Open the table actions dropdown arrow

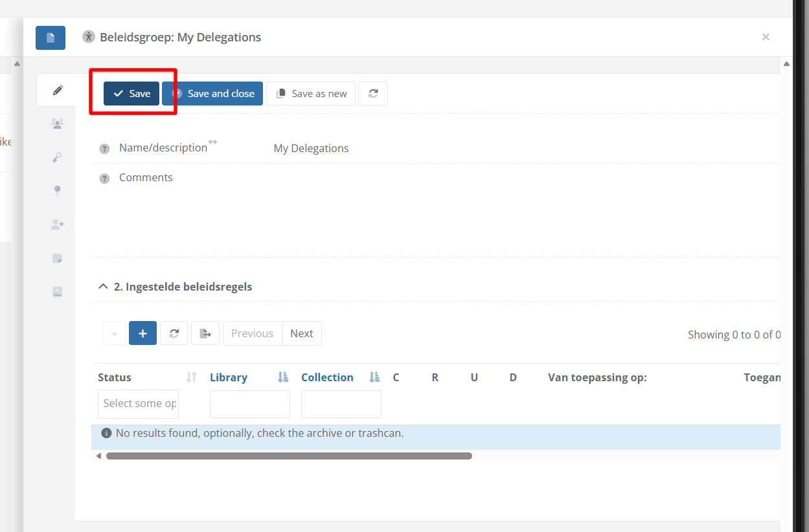[x=115, y=333]
